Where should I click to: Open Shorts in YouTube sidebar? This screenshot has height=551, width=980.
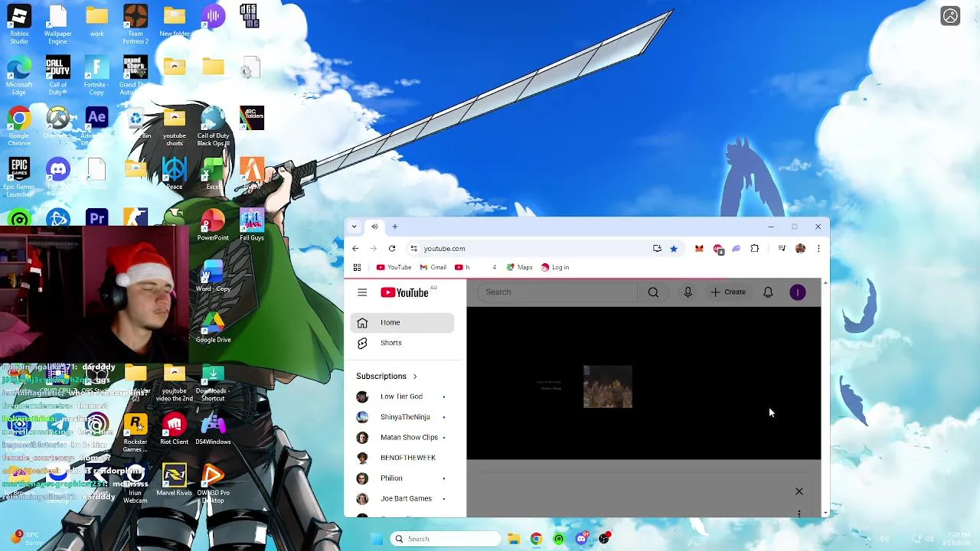[x=402, y=343]
